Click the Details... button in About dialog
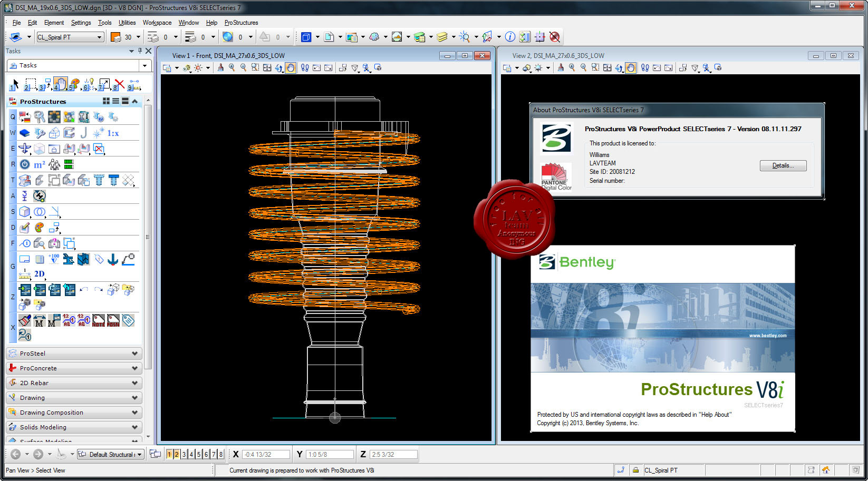Screen dimensions: 868x481 point(783,165)
